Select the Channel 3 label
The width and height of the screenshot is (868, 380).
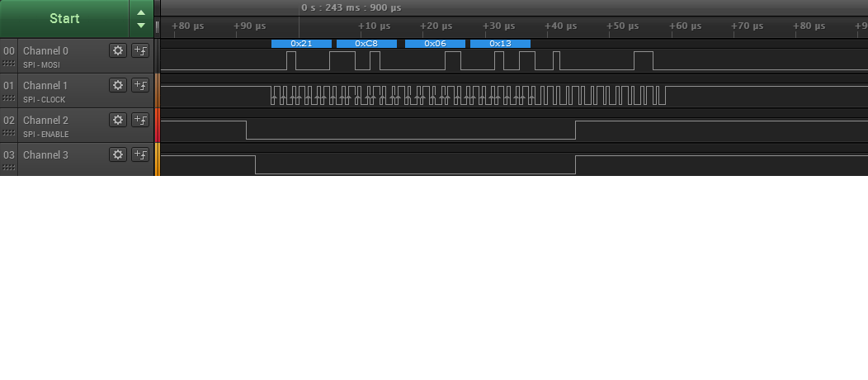[x=45, y=154]
